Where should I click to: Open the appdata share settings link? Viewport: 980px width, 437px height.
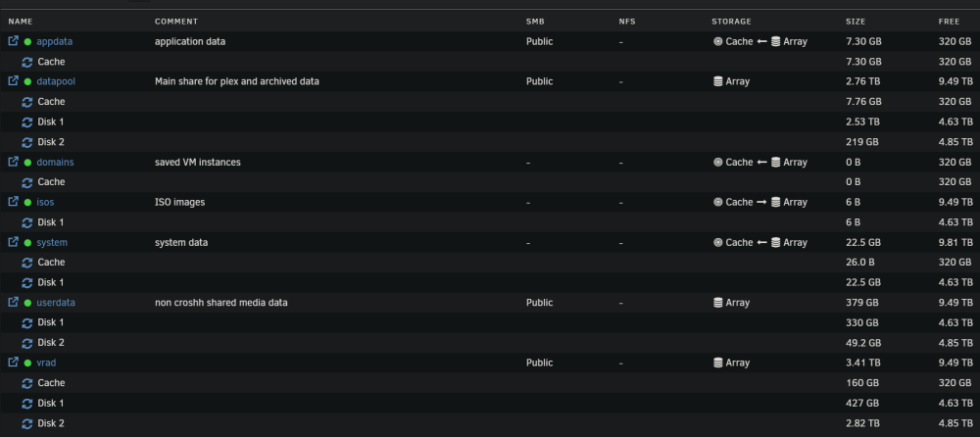pos(54,42)
